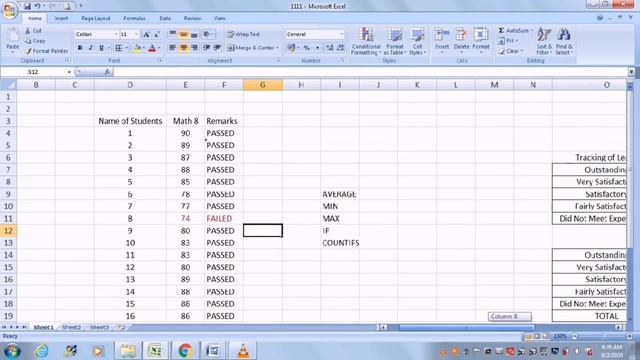Toggle Top Align
Screen dimensions: 640x360
click(x=173, y=34)
